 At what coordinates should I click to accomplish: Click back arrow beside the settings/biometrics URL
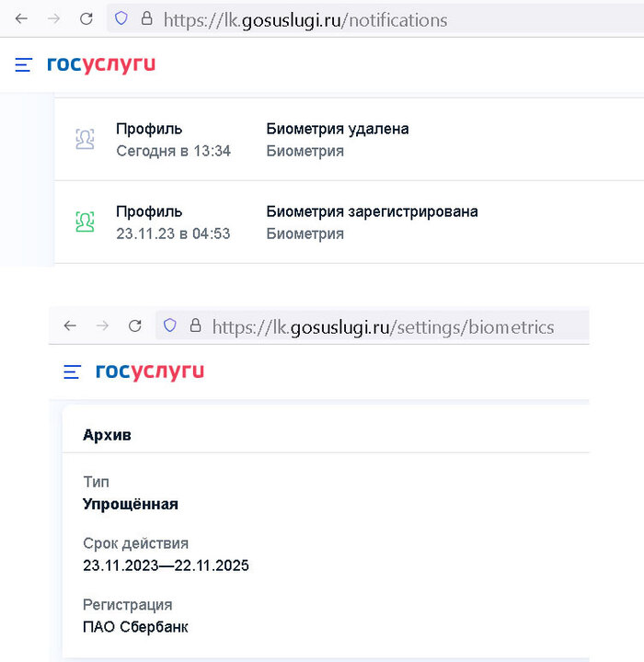(x=70, y=325)
